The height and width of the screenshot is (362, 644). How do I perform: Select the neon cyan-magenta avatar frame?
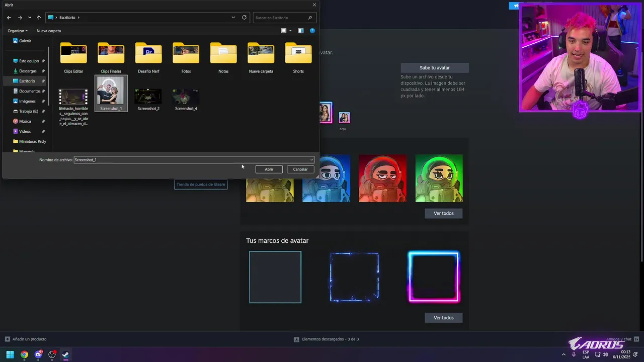click(434, 277)
